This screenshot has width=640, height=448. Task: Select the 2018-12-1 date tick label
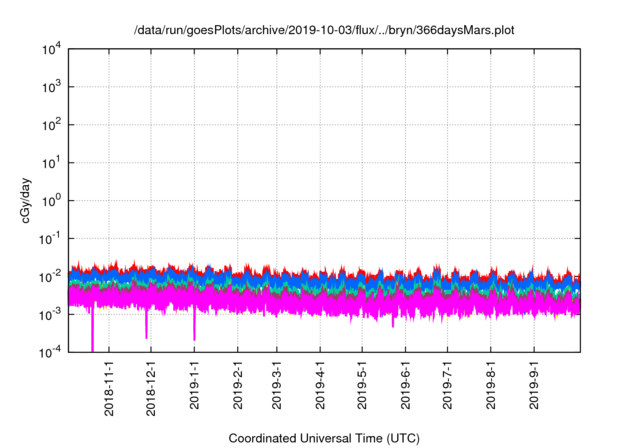pos(151,386)
